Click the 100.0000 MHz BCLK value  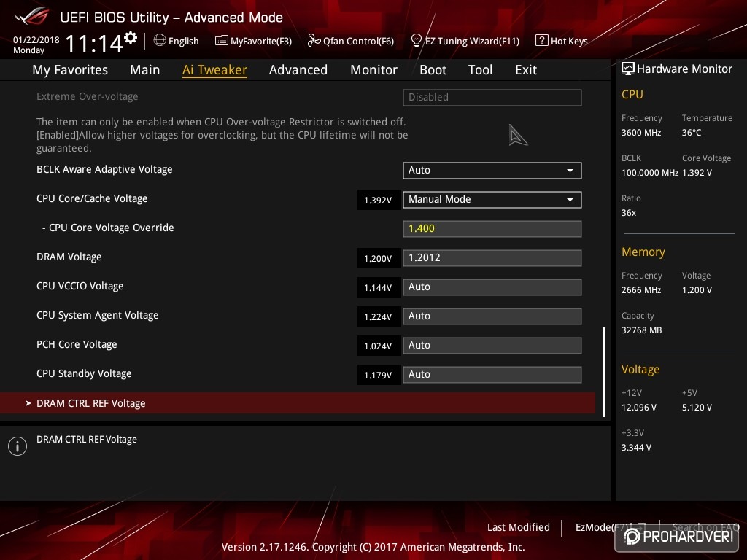[x=650, y=172]
